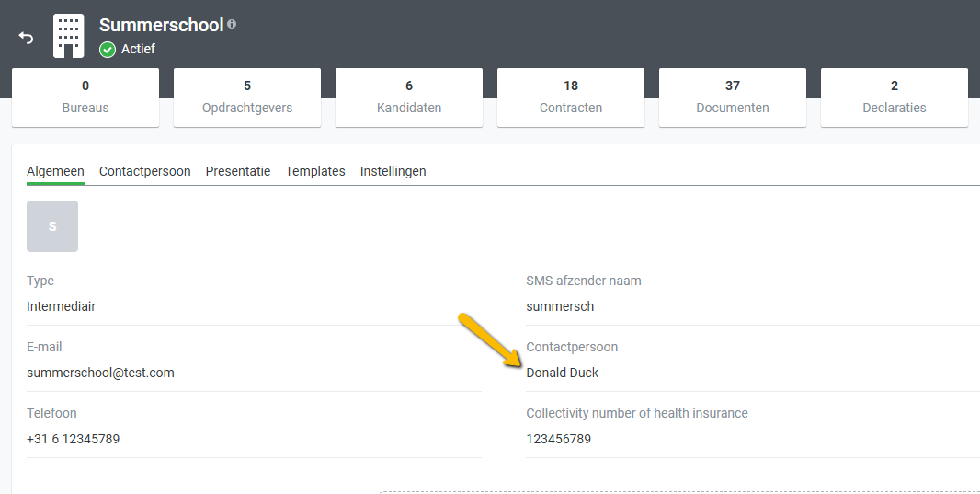Screen dimensions: 980x494
Task: Open the Templates tab
Action: [315, 171]
